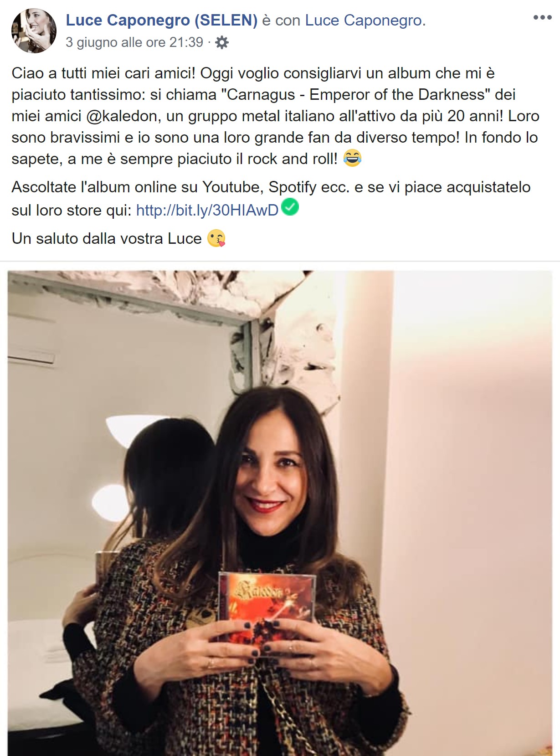Open the post options three-dots menu
Viewport: 560px width, 756px height.
tap(542, 18)
